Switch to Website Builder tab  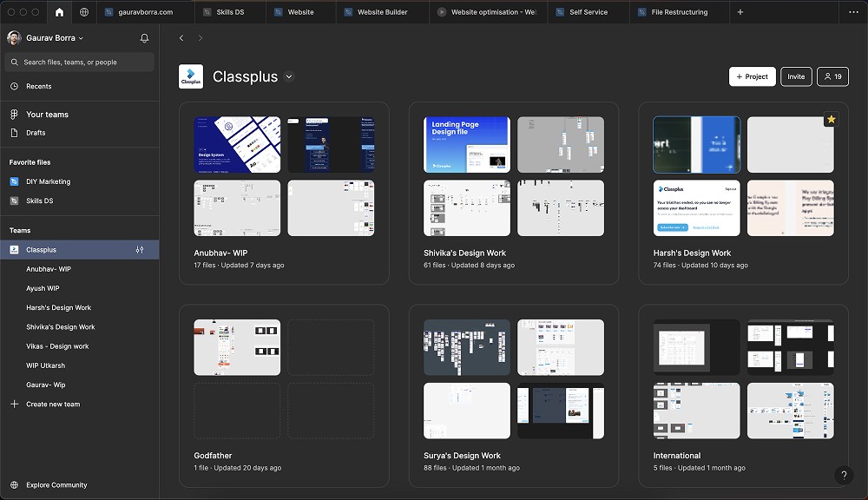[383, 11]
